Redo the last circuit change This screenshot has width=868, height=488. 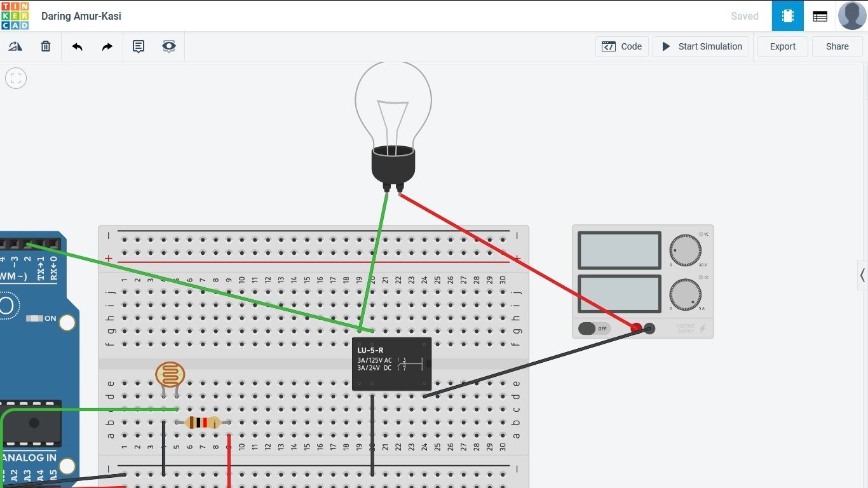point(107,46)
